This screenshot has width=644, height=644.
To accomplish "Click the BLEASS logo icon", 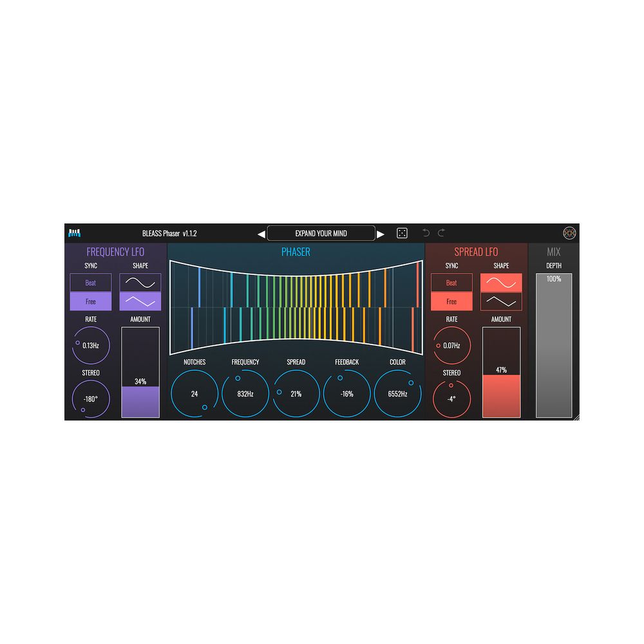I will point(75,233).
